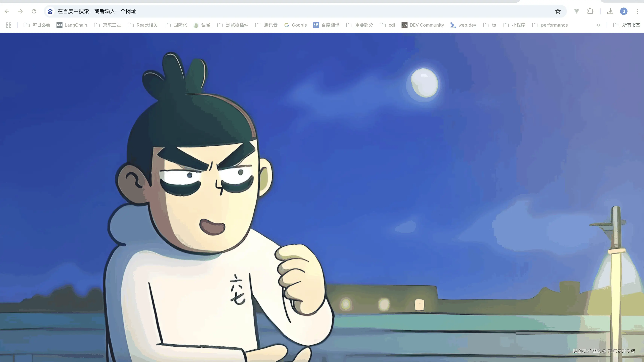The image size is (644, 362).
Task: Open the Downloads tray icon
Action: 610,11
